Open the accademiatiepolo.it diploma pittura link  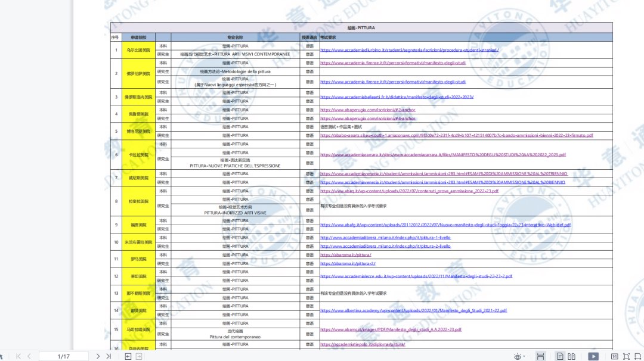coord(363,344)
